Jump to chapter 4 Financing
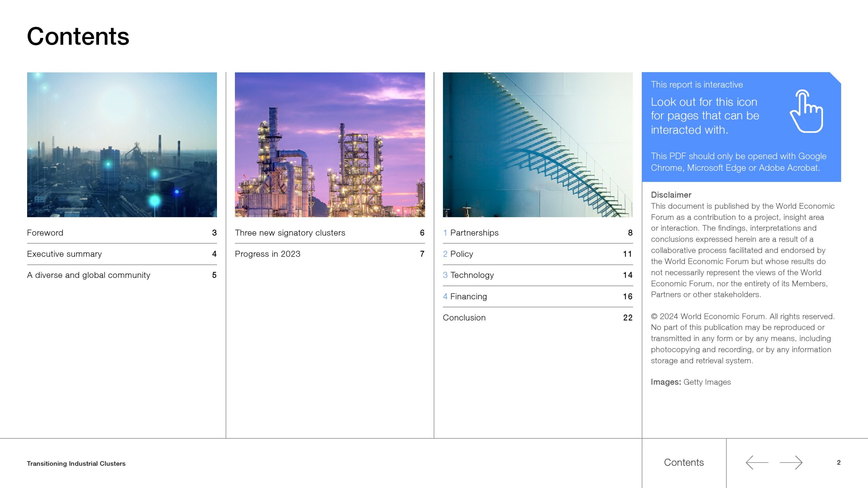Image resolution: width=868 pixels, height=488 pixels. coord(468,297)
